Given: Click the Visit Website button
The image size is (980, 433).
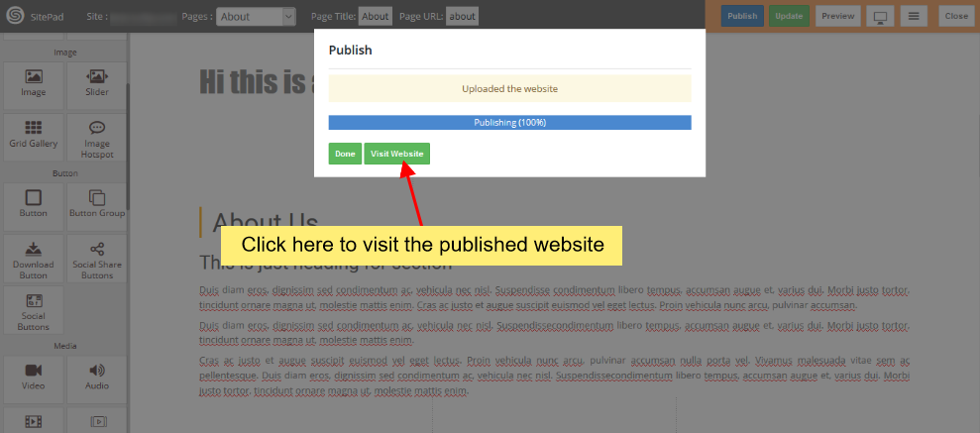Looking at the screenshot, I should pyautogui.click(x=396, y=154).
